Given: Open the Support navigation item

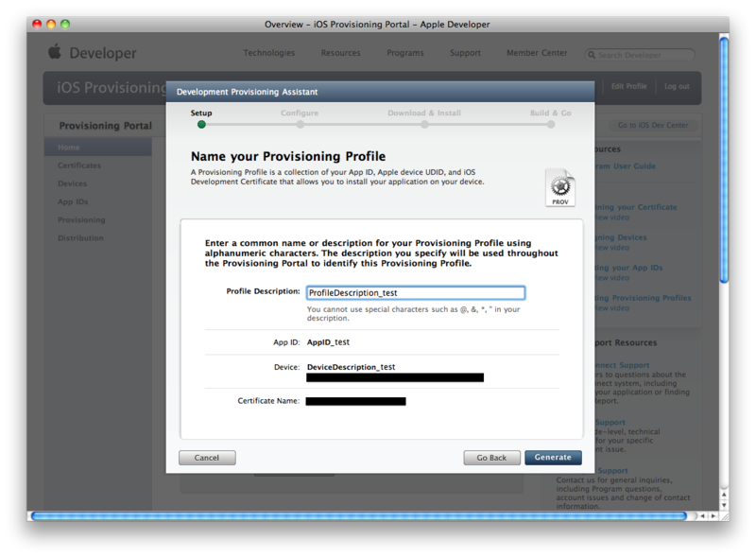Looking at the screenshot, I should 465,53.
